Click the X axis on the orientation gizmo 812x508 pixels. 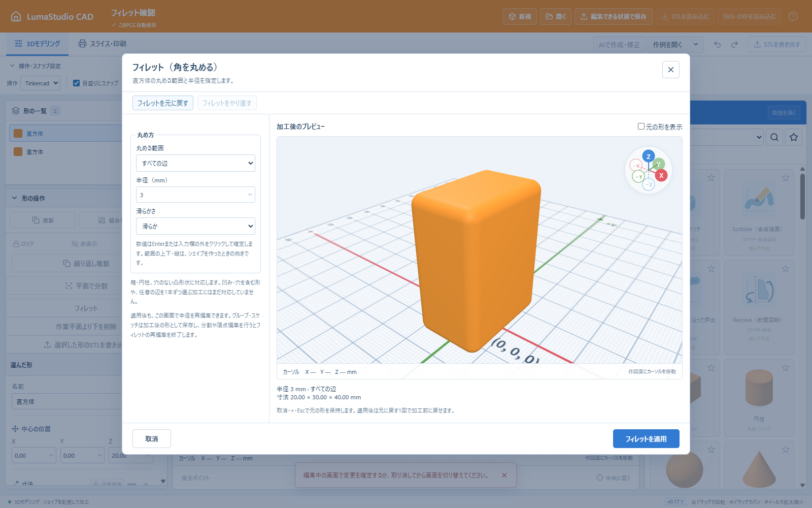661,175
